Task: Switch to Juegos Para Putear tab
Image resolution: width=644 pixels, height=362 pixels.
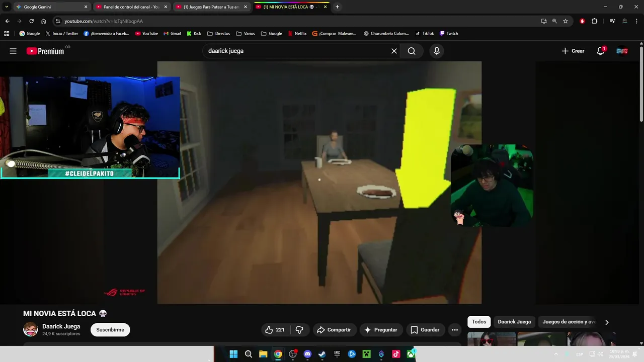Action: click(x=212, y=7)
